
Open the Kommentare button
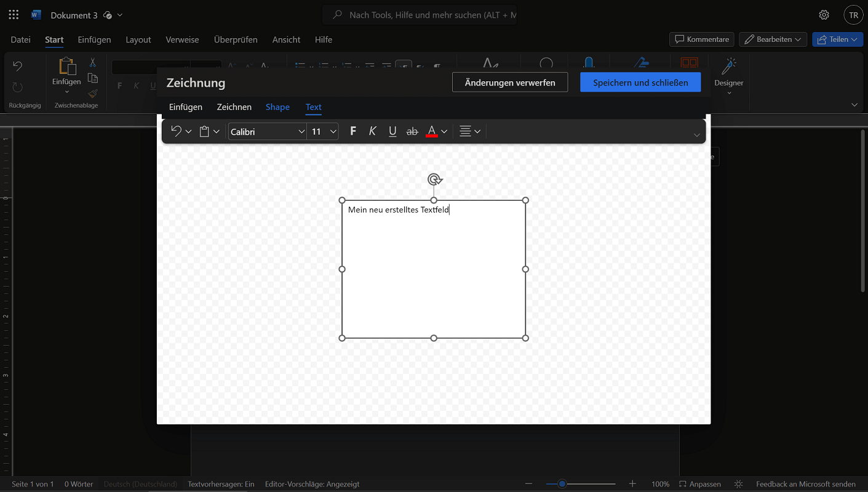[x=702, y=39]
